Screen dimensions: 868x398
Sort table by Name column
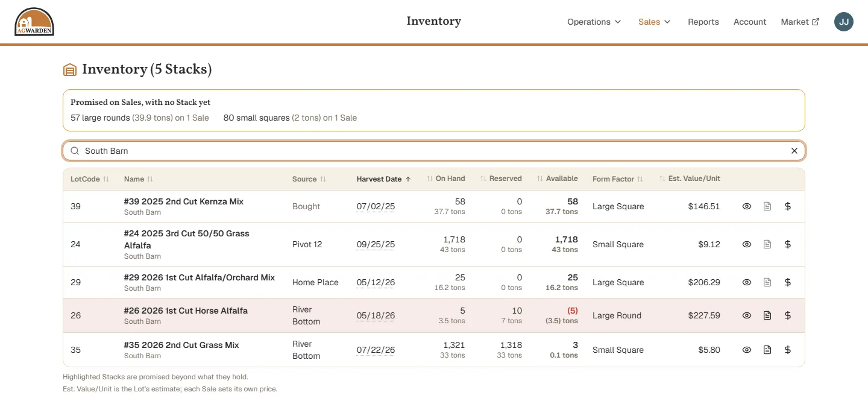coord(139,179)
